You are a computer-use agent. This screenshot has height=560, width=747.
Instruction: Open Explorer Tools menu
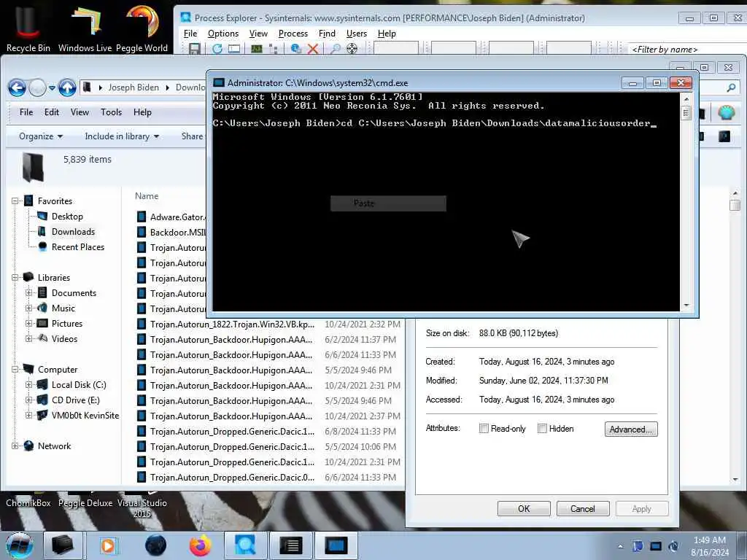point(111,112)
